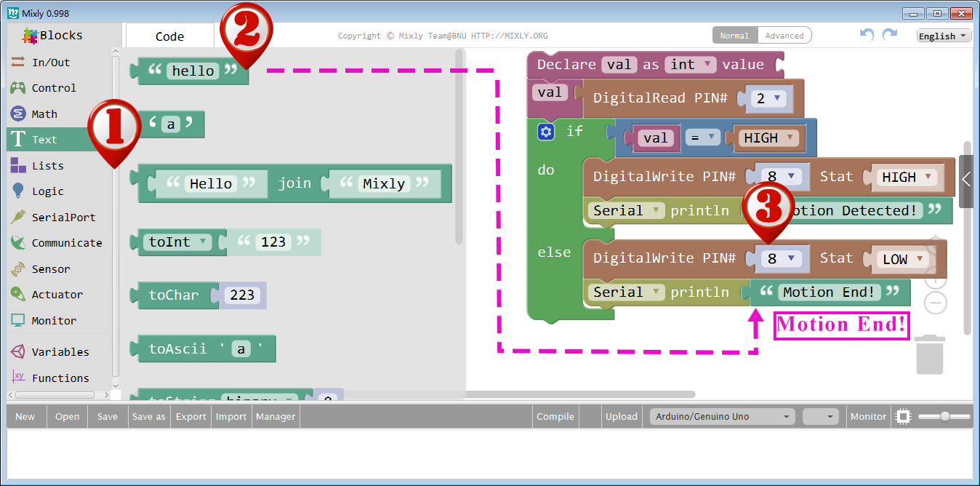This screenshot has width=980, height=486.
Task: Click the "Mixly" text field in join block
Action: pyautogui.click(x=384, y=184)
